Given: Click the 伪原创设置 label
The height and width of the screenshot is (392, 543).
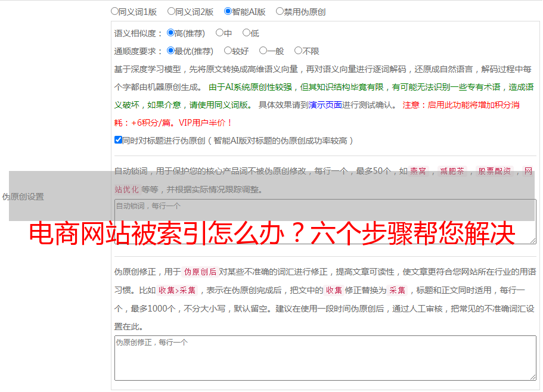Looking at the screenshot, I should [x=23, y=197].
